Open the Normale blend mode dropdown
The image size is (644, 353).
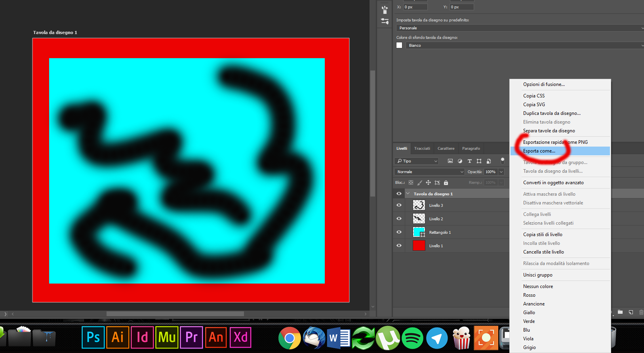pos(429,172)
